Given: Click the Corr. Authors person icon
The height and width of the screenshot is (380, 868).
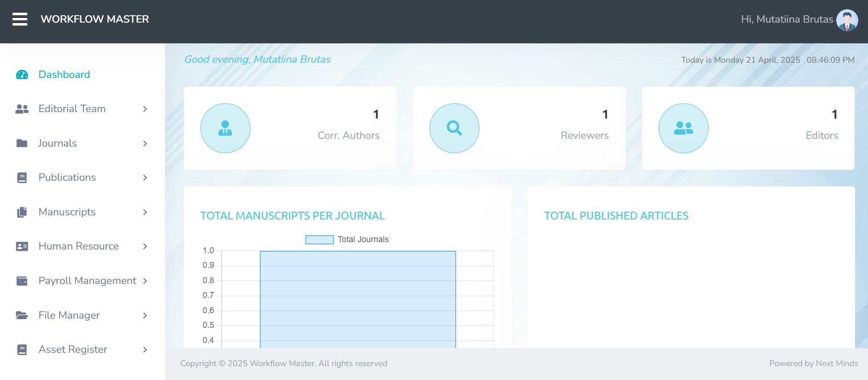Looking at the screenshot, I should [225, 128].
